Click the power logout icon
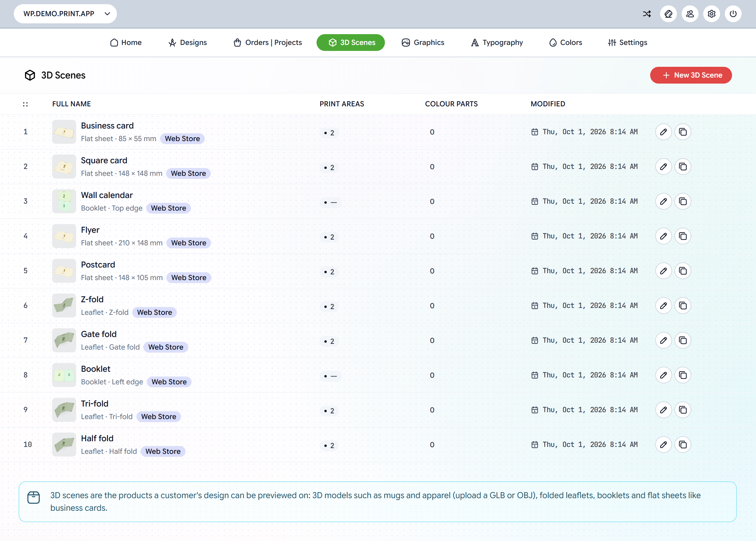The height and width of the screenshot is (541, 756). coord(733,14)
